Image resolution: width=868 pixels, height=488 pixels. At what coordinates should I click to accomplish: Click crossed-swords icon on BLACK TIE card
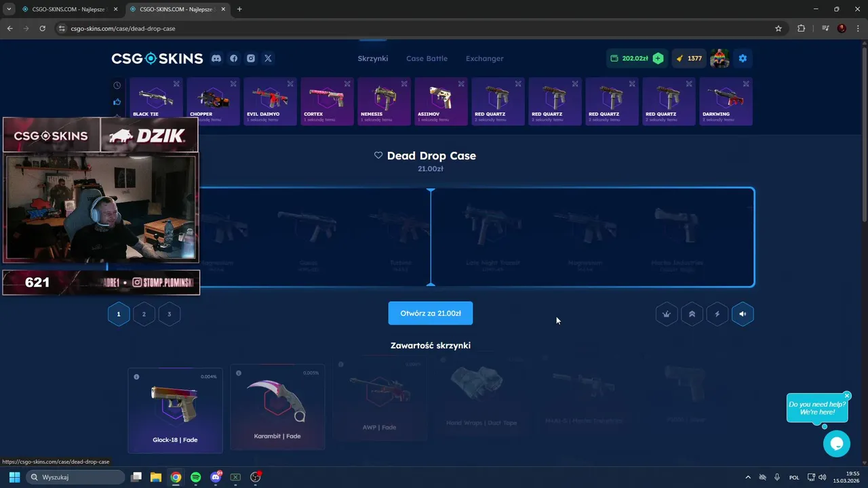[176, 84]
